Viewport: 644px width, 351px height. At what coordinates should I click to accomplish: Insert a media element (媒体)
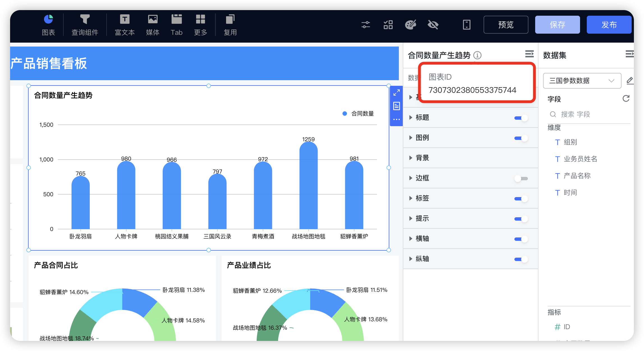(x=152, y=24)
